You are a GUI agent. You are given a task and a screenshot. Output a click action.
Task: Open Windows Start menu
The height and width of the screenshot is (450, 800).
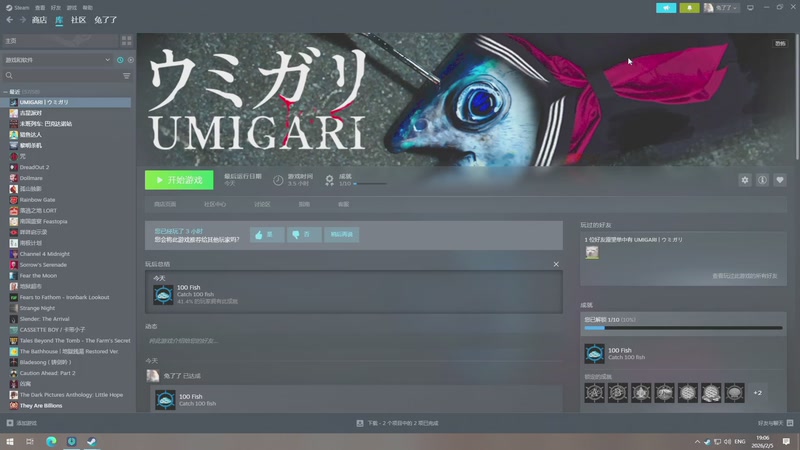coord(10,441)
